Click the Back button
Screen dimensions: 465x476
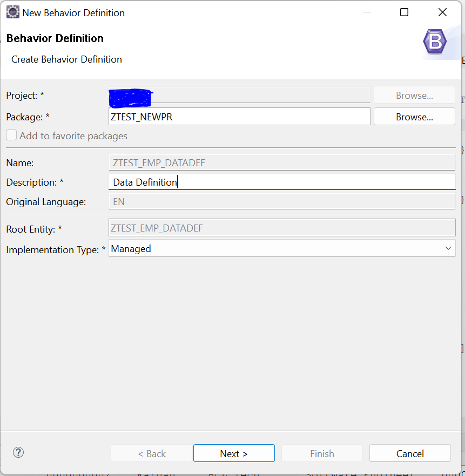[x=152, y=453]
